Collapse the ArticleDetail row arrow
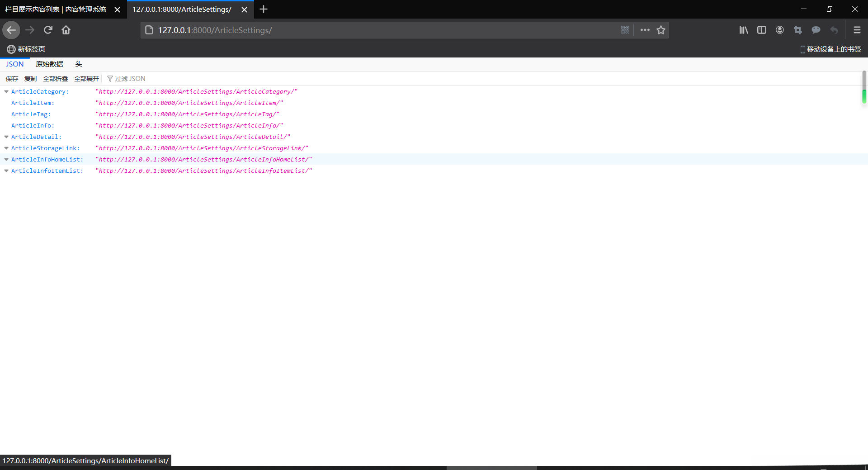The width and height of the screenshot is (868, 470). coord(6,137)
